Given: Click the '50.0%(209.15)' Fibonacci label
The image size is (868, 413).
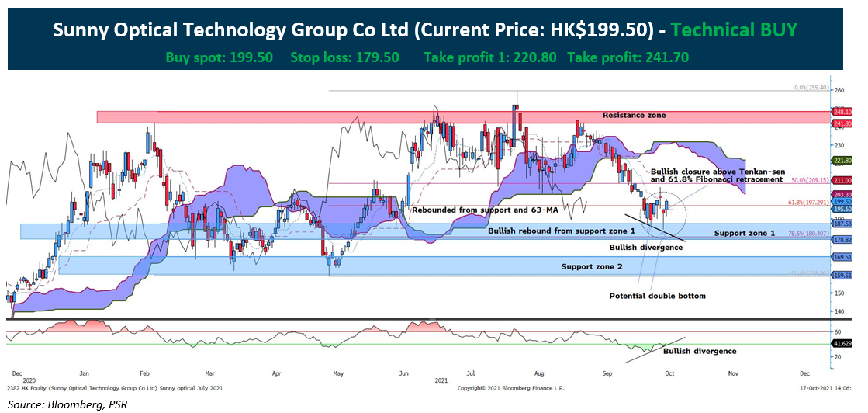Looking at the screenshot, I should [x=811, y=180].
